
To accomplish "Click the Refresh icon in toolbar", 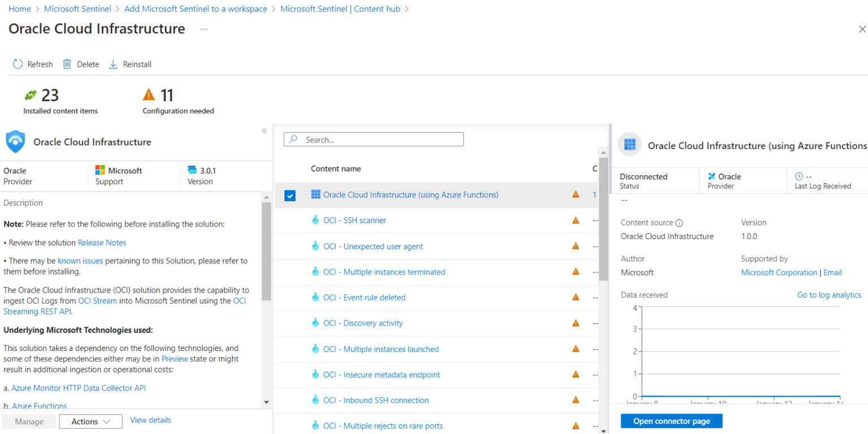I will click(x=18, y=64).
